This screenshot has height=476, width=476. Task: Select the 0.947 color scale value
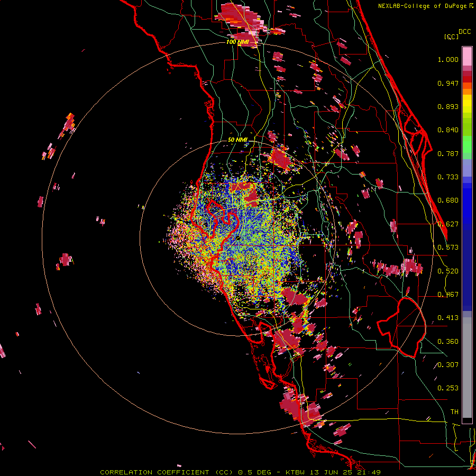448,83
